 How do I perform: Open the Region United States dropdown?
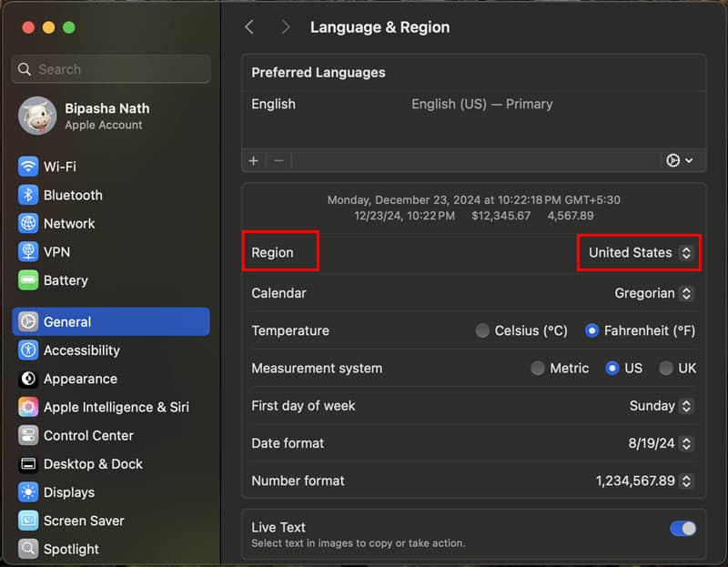[x=640, y=253]
